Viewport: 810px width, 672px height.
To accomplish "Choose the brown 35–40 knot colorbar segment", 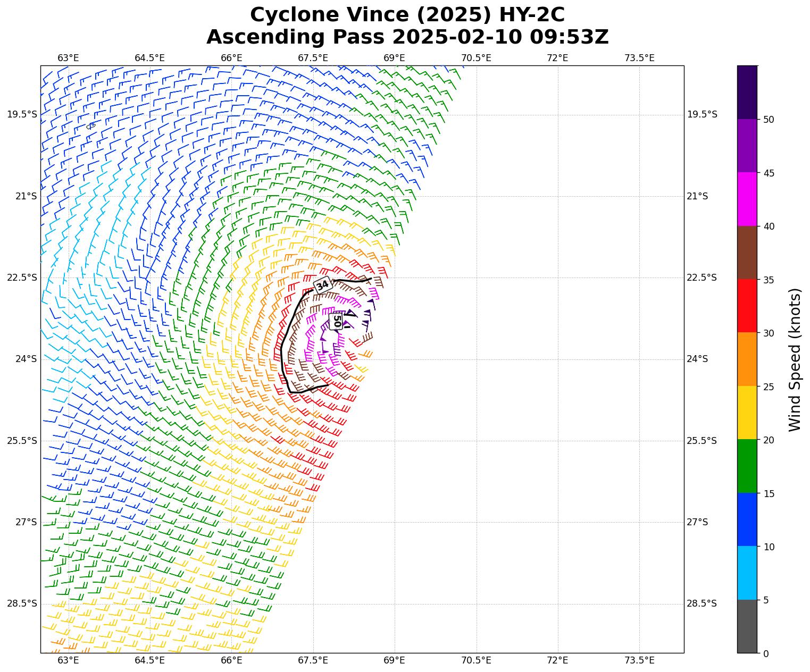I will point(747,253).
